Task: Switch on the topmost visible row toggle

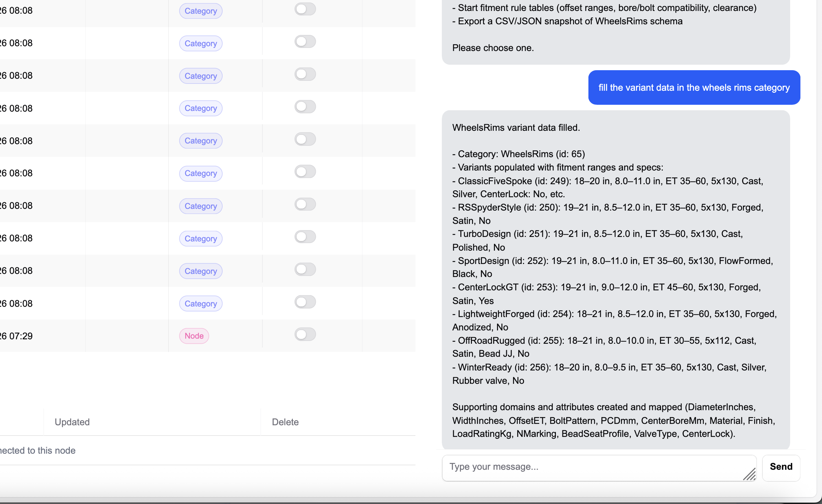Action: click(x=305, y=9)
